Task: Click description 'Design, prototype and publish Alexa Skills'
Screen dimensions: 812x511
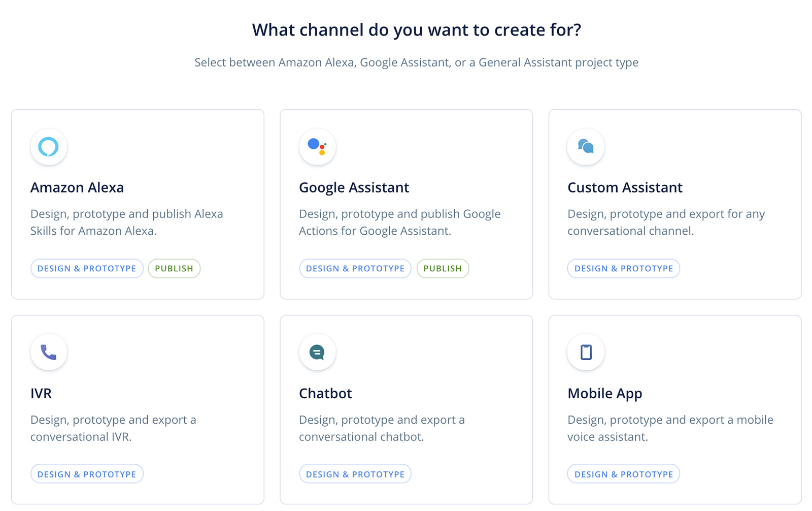Action: (x=127, y=222)
